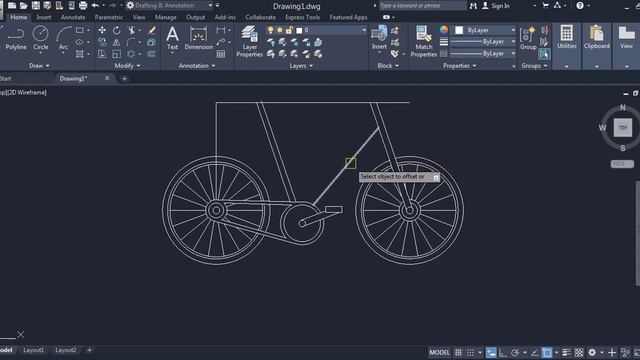Click the Match Properties tool
The height and width of the screenshot is (360, 640).
(x=424, y=41)
